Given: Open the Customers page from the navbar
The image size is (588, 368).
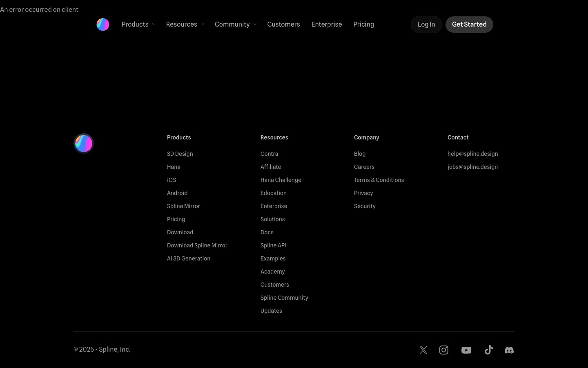Looking at the screenshot, I should [x=284, y=25].
